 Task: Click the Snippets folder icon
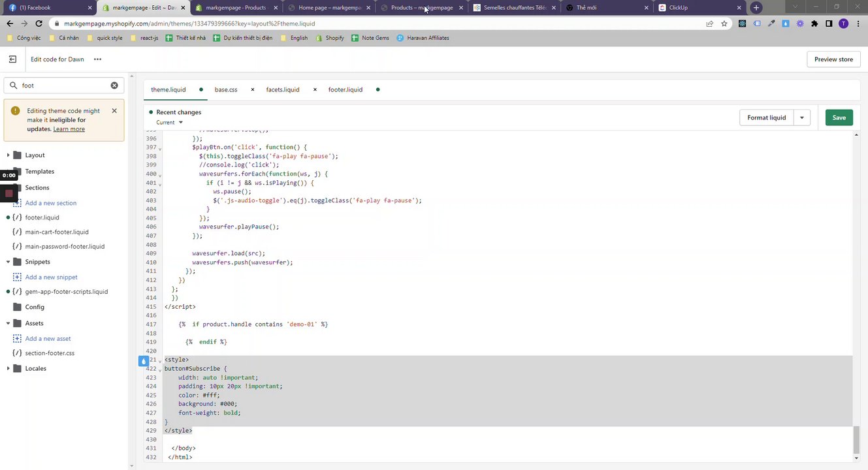(18, 262)
